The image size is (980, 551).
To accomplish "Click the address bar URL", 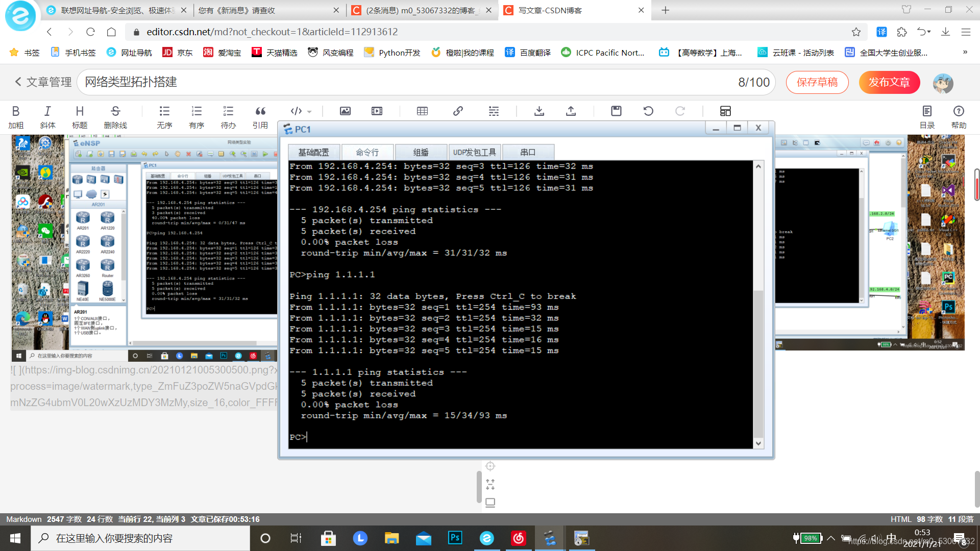I will point(272,32).
